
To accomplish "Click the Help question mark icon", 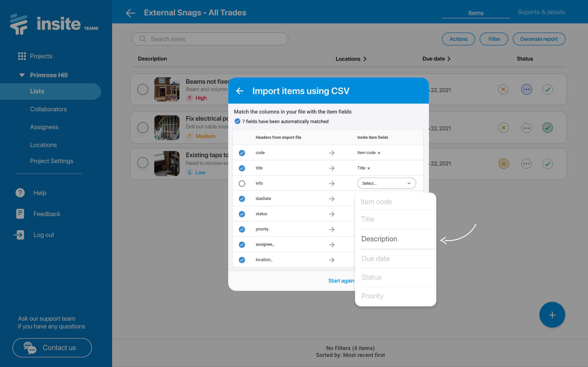I will pos(20,193).
